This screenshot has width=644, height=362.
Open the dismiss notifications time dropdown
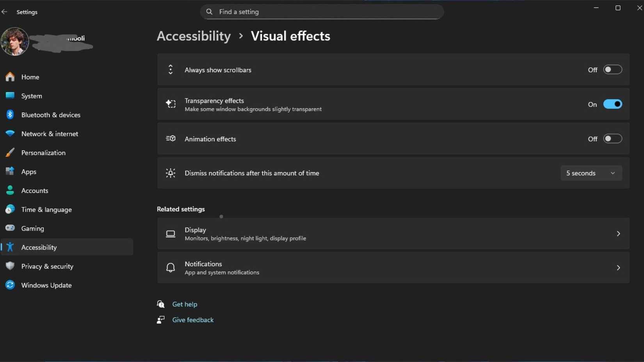(x=591, y=173)
